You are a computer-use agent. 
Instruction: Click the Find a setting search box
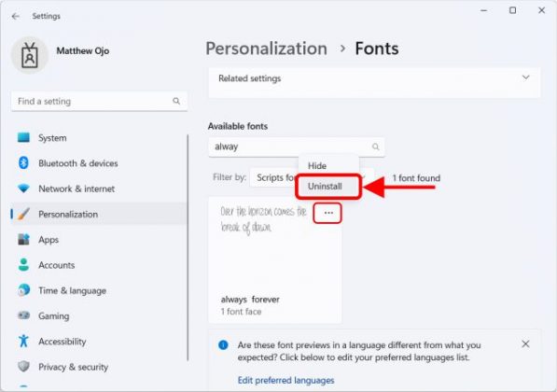point(99,102)
